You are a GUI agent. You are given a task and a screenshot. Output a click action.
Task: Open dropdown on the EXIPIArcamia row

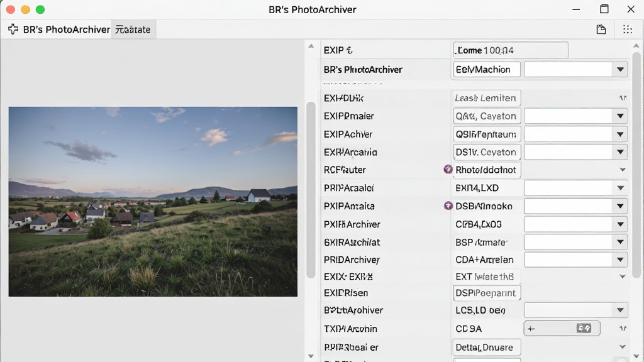point(620,152)
